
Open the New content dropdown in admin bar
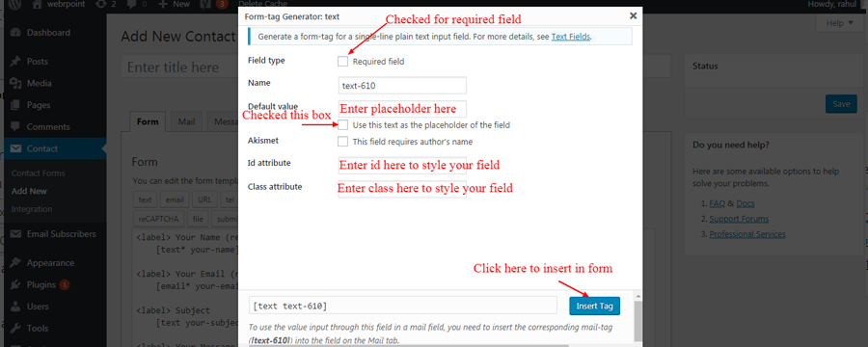pos(174,4)
